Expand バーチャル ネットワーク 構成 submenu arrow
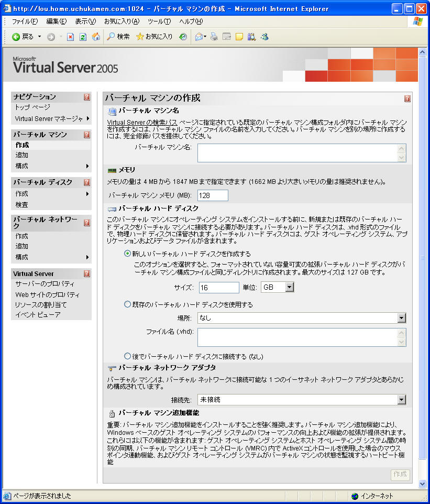Screen dimensions: 430x504 click(87, 257)
